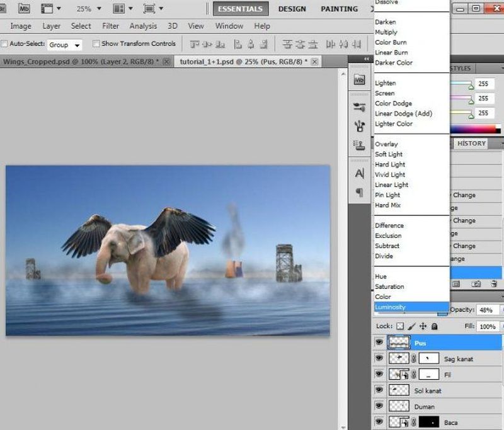504x430 pixels.
Task: Open the Clone Source panel icon
Action: tap(359, 145)
